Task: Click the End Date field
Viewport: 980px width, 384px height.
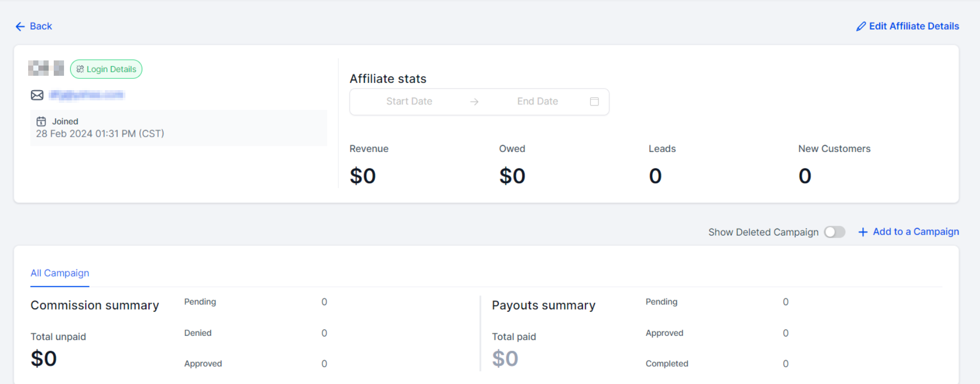Action: [537, 101]
